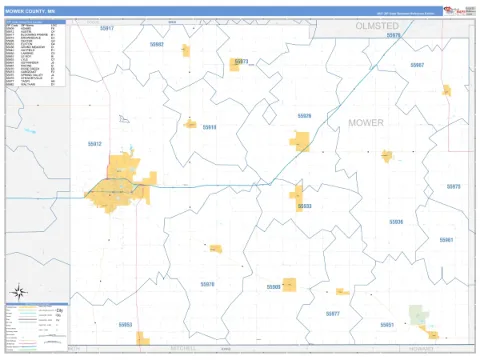Open the map legend box

pyautogui.click(x=37, y=327)
